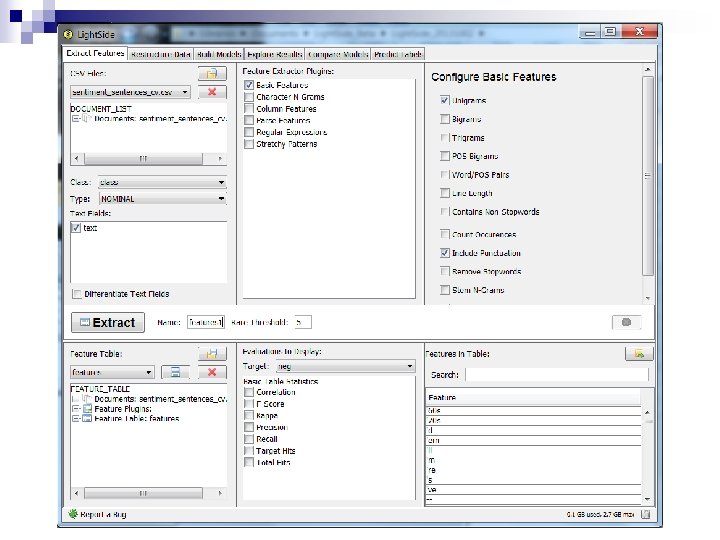The height and width of the screenshot is (540, 720).
Task: Open the Class dropdown
Action: tap(162, 182)
